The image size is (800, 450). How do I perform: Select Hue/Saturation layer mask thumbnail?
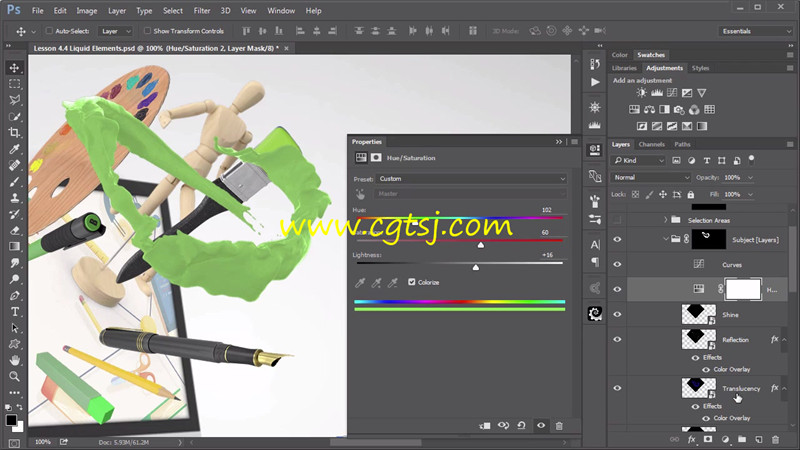point(743,289)
